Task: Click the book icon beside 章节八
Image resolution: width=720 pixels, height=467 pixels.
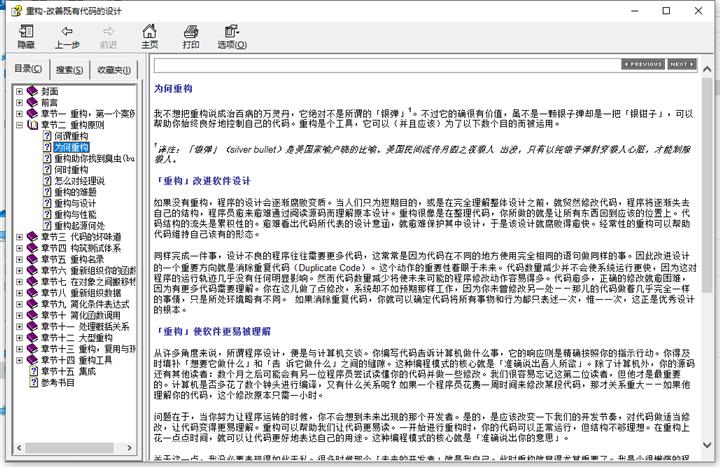Action: (32, 293)
